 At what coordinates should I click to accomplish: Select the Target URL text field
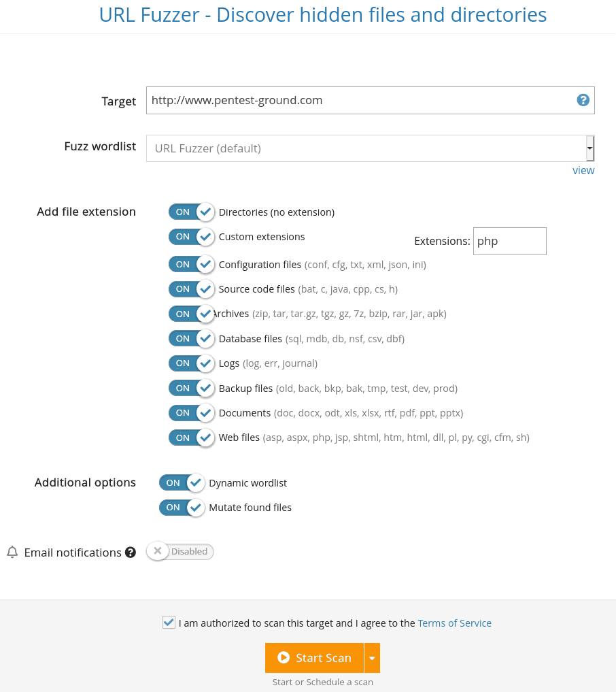click(x=371, y=100)
